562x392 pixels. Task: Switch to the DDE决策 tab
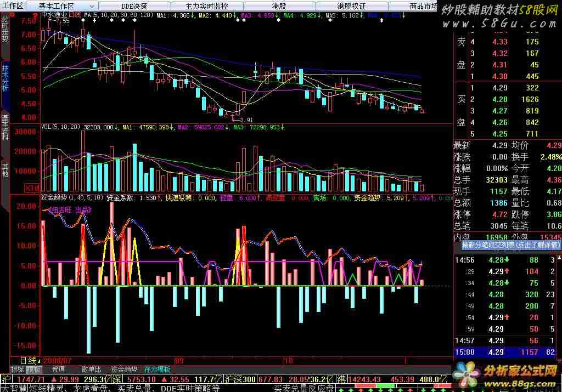pyautogui.click(x=134, y=6)
